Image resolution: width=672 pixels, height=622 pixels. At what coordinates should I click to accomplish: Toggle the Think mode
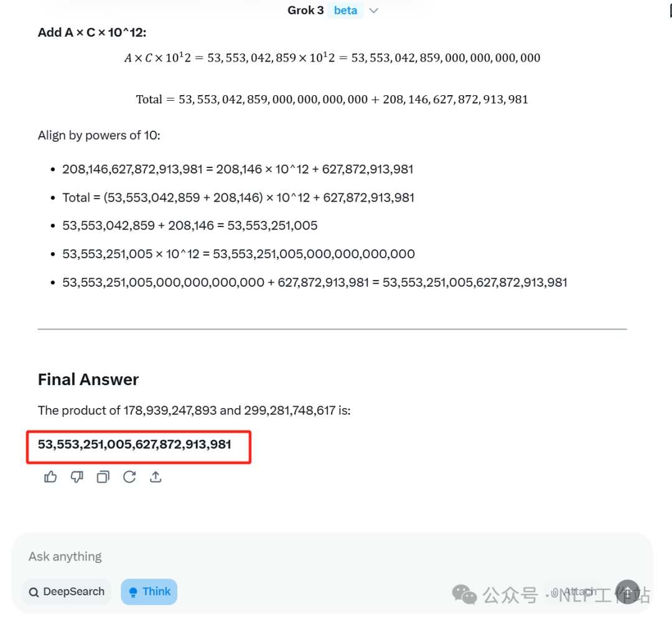coord(149,592)
